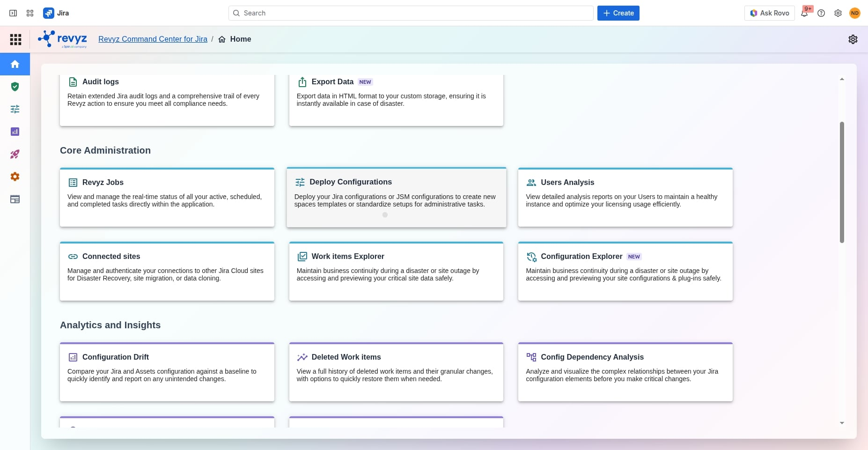Click the Configuration Drift chart icon
Screen dimensions: 868x450
click(x=73, y=357)
